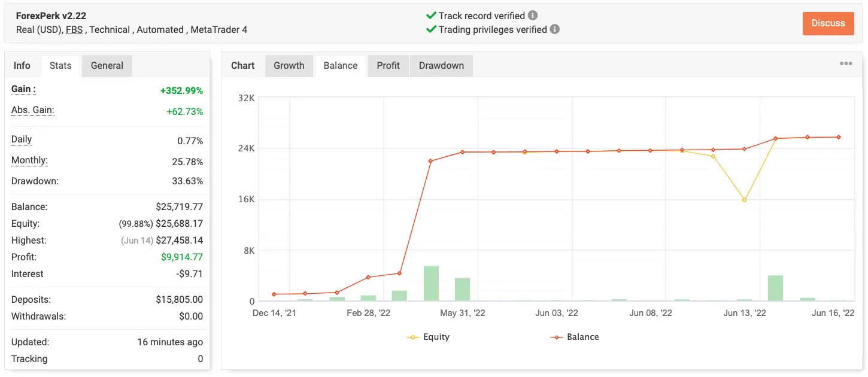Click the green Track record verified checkmark
The width and height of the screenshot is (868, 377).
pyautogui.click(x=430, y=16)
